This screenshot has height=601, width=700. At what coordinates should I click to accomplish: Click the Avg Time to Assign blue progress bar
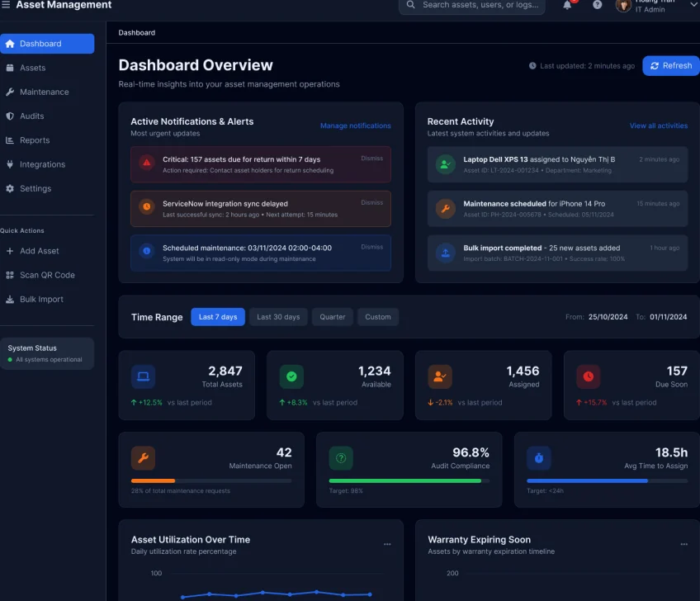point(587,481)
